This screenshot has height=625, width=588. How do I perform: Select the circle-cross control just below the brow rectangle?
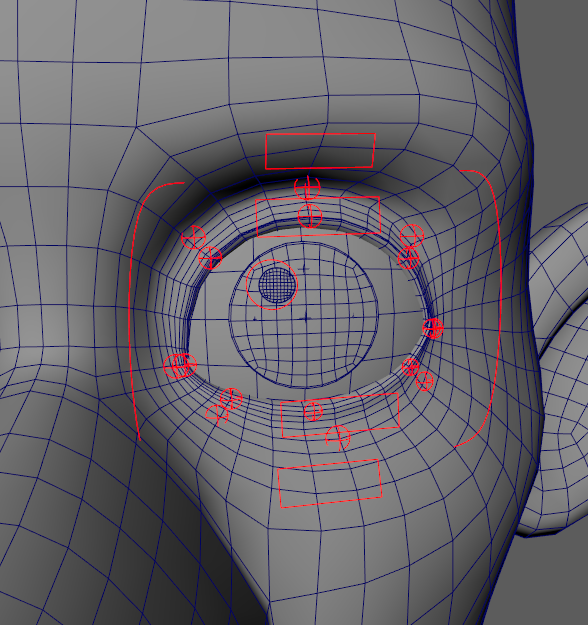coord(307,187)
